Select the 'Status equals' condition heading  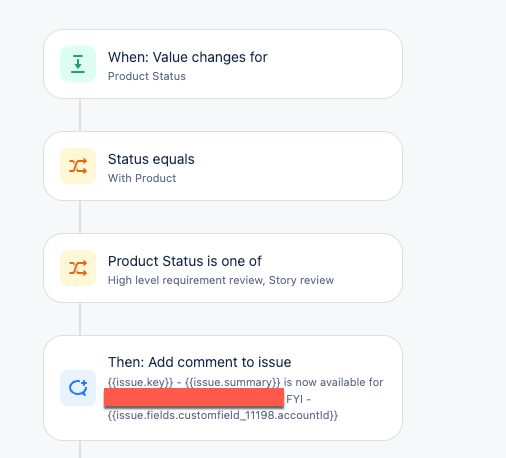pyautogui.click(x=151, y=159)
